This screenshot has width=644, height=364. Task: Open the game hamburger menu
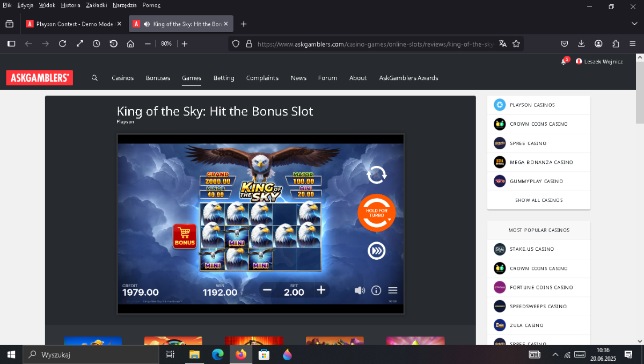pos(392,290)
